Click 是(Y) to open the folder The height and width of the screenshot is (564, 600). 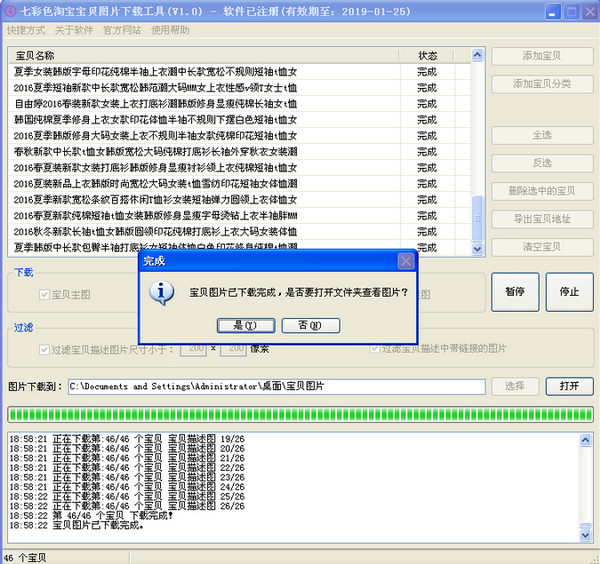[x=246, y=326]
